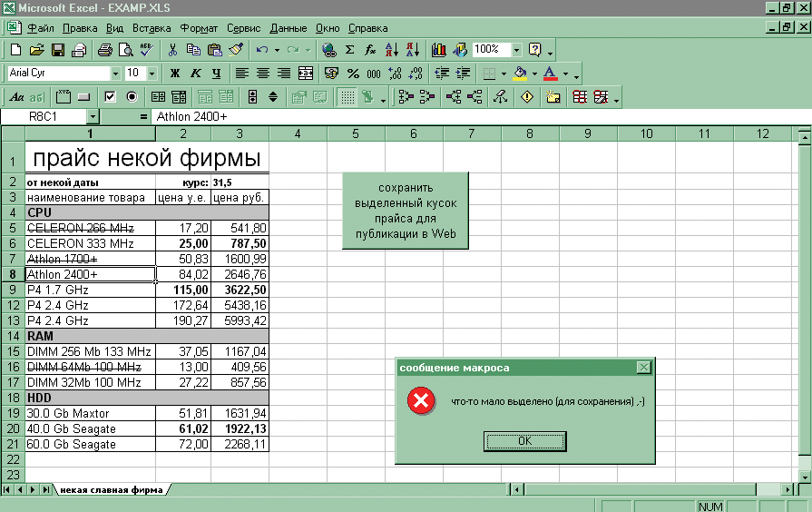Cut selection with the scissors icon
The image size is (812, 512).
point(172,50)
